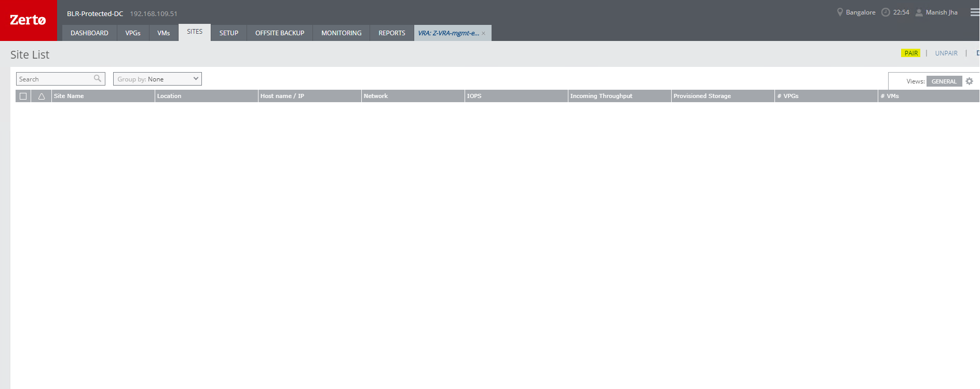Sort by alert status triangle column
The width and height of the screenshot is (980, 389).
click(42, 96)
